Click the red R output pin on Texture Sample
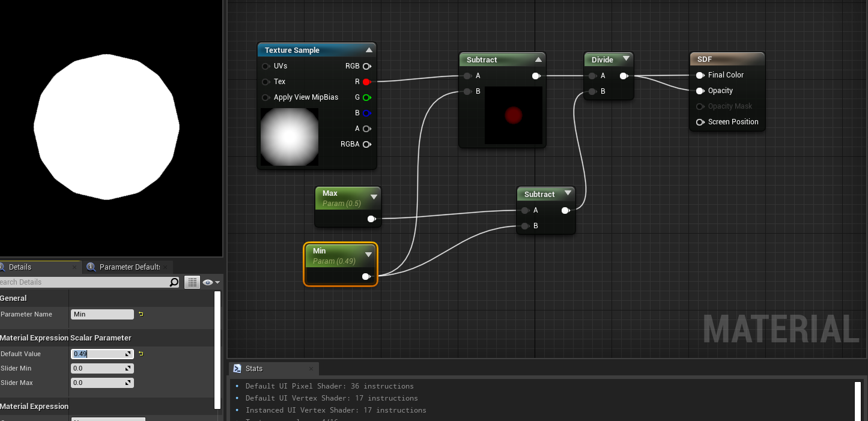868x421 pixels. pos(366,82)
